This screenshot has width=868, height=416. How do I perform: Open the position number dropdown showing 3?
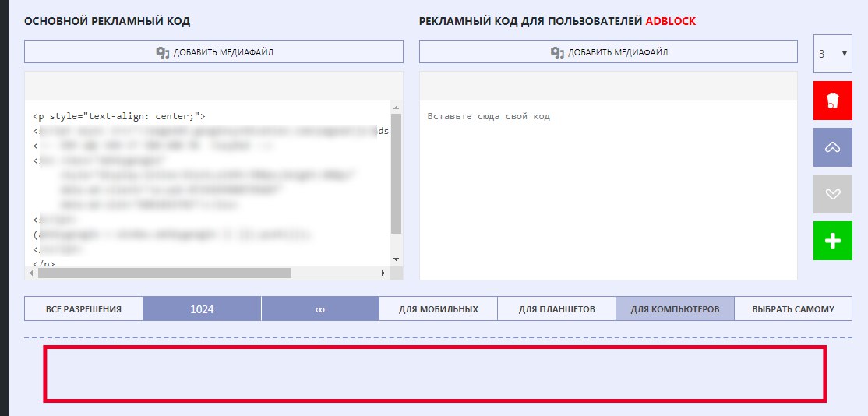pos(833,54)
